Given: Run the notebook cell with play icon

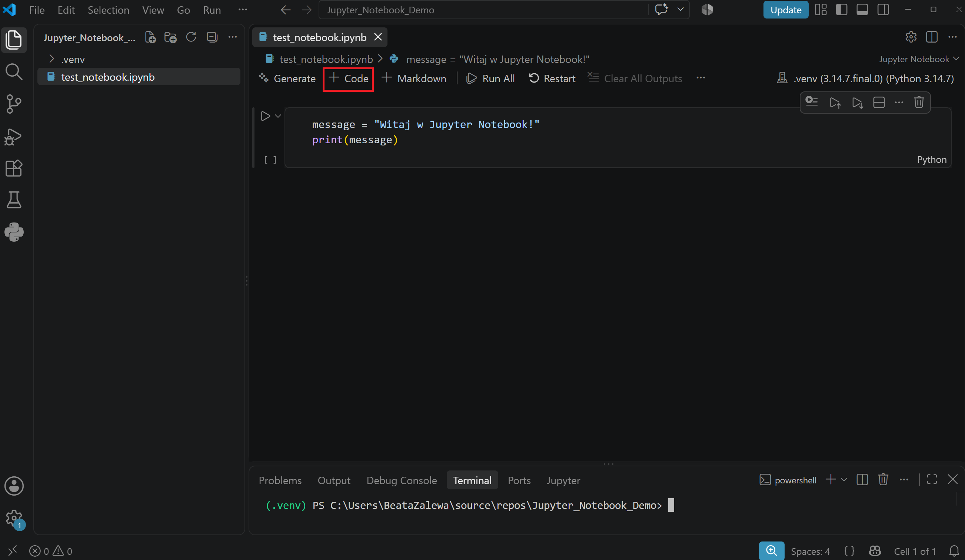Looking at the screenshot, I should click(x=265, y=116).
